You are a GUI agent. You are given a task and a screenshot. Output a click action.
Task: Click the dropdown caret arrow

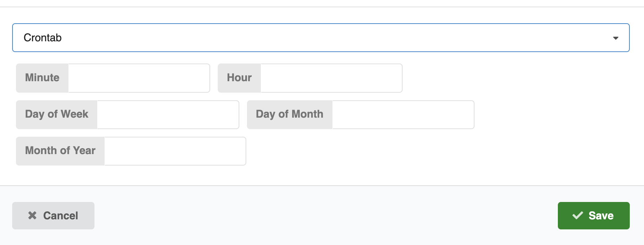pos(616,38)
